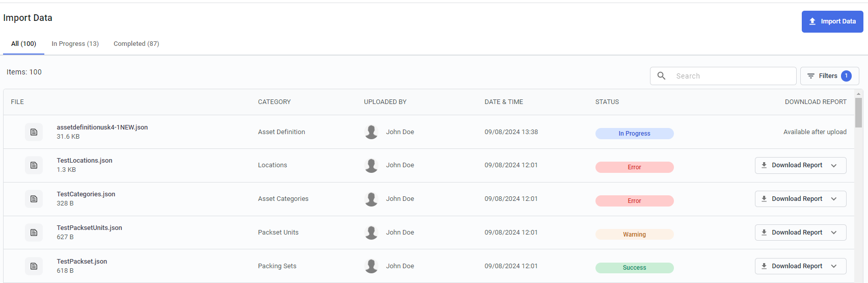Download the report for TestPacksetUnits.json
The height and width of the screenshot is (283, 868).
pyautogui.click(x=792, y=233)
